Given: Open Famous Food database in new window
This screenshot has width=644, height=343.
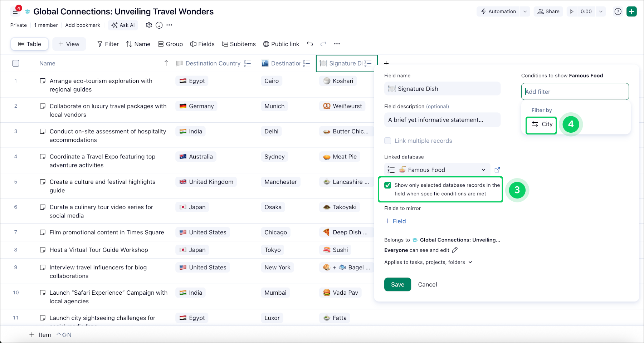Looking at the screenshot, I should 497,170.
